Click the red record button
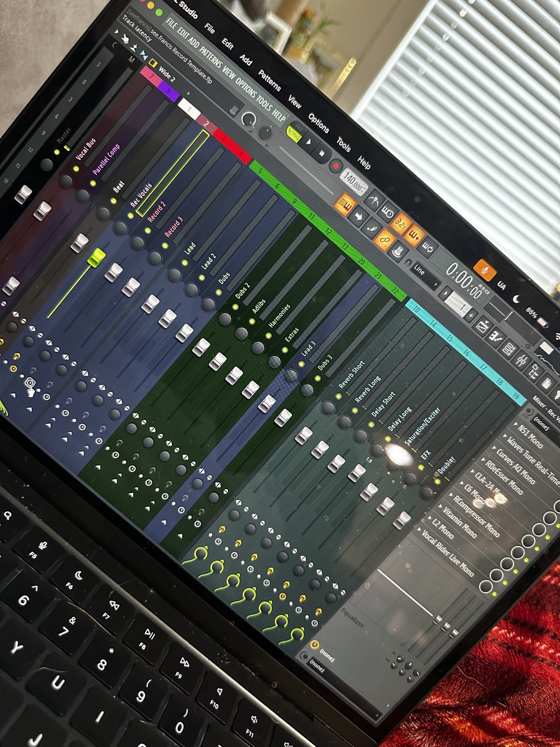The image size is (560, 747). point(336,166)
